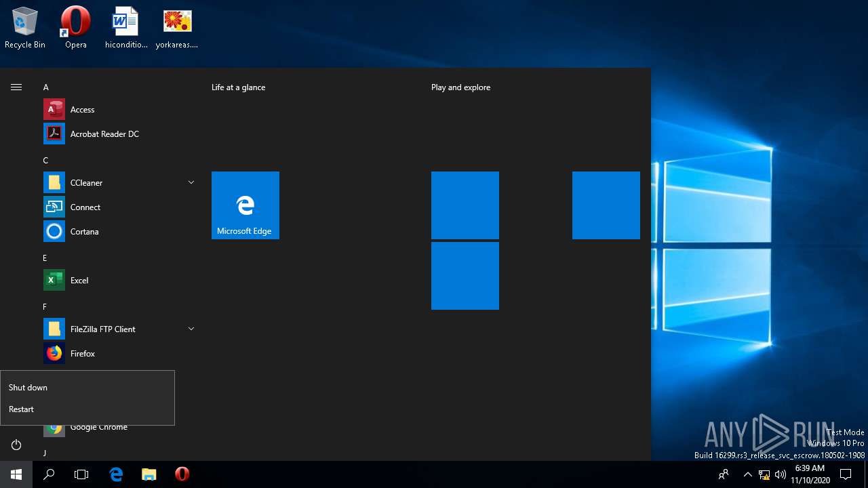Open Task View on the taskbar
Image resolution: width=868 pixels, height=488 pixels.
81,474
